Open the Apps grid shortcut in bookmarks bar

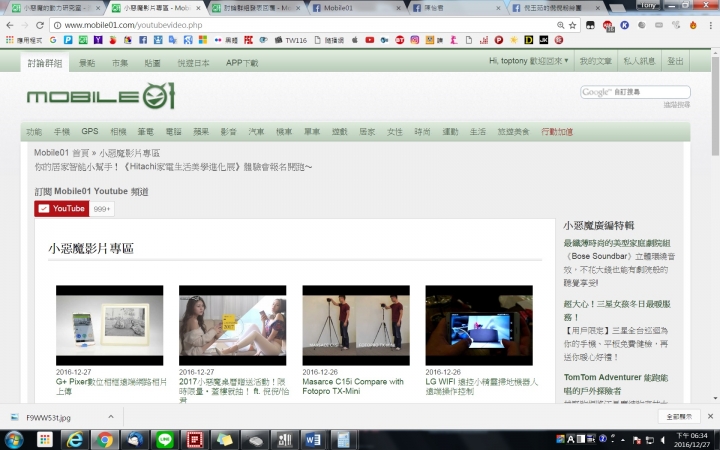tap(24, 40)
